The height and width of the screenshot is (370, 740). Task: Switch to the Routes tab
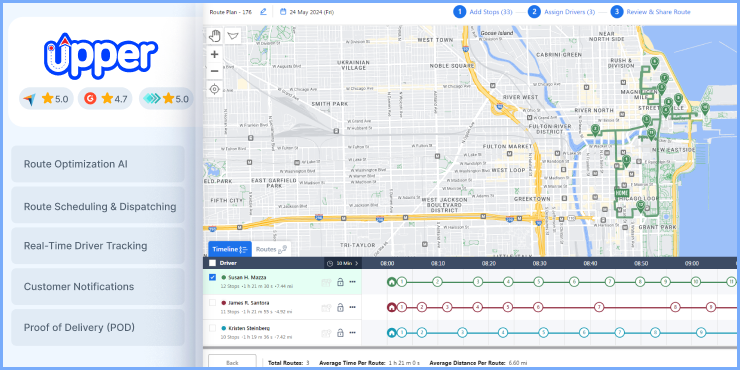(271, 249)
